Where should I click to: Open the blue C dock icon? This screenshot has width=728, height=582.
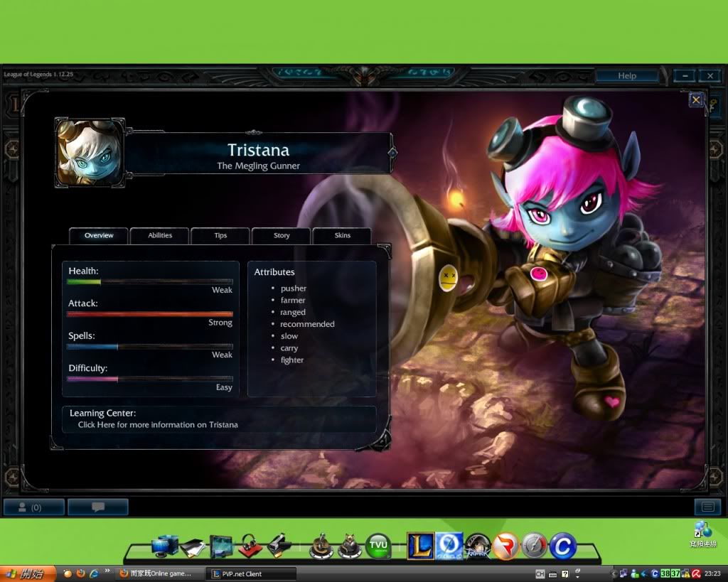tap(562, 546)
